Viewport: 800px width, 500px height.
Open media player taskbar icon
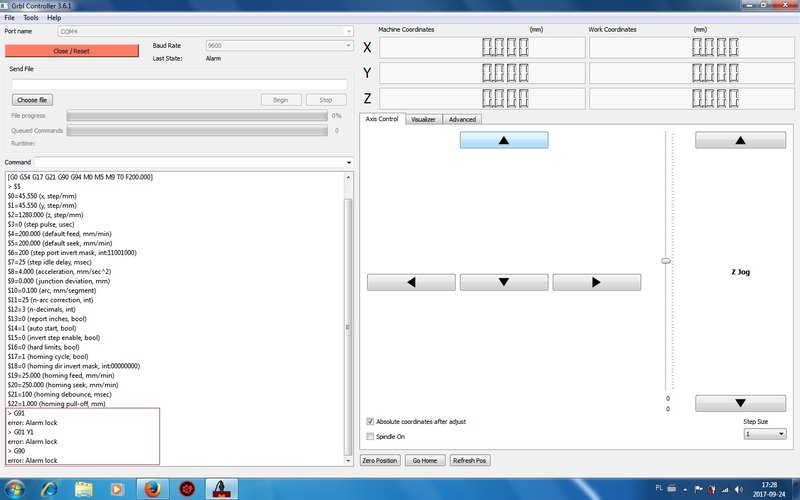point(116,489)
